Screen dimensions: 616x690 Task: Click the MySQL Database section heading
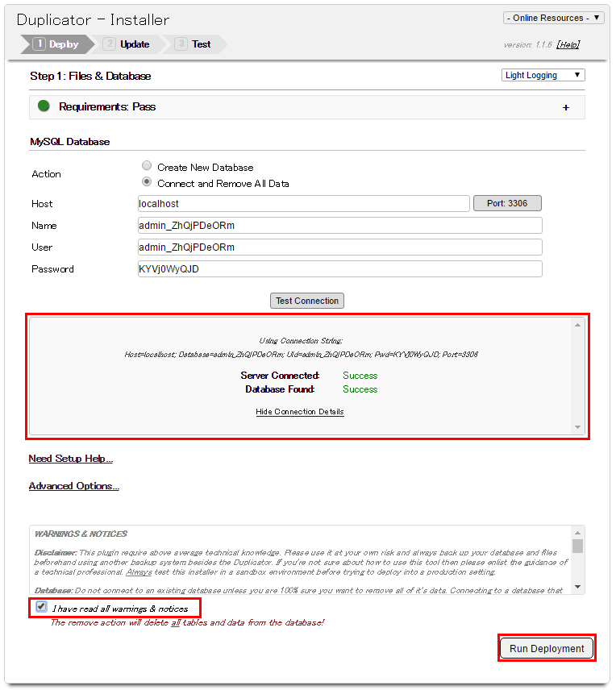pos(70,142)
